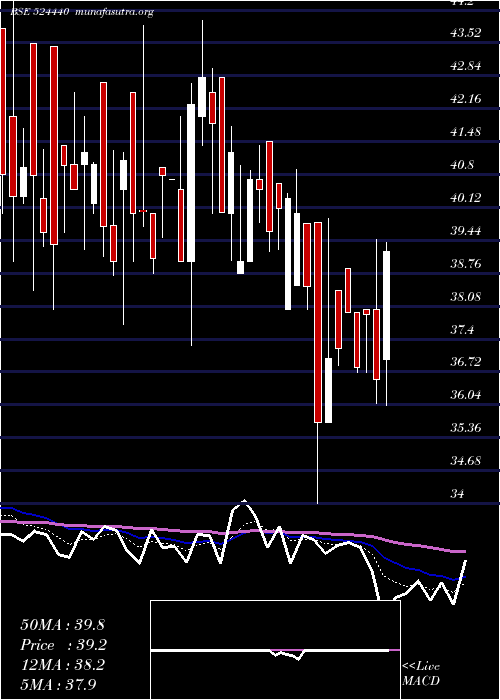Select the 39.44 price axis label

pyautogui.click(x=466, y=231)
